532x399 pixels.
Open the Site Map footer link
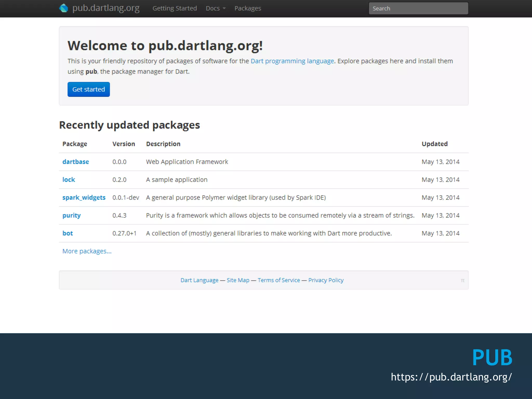coord(238,280)
